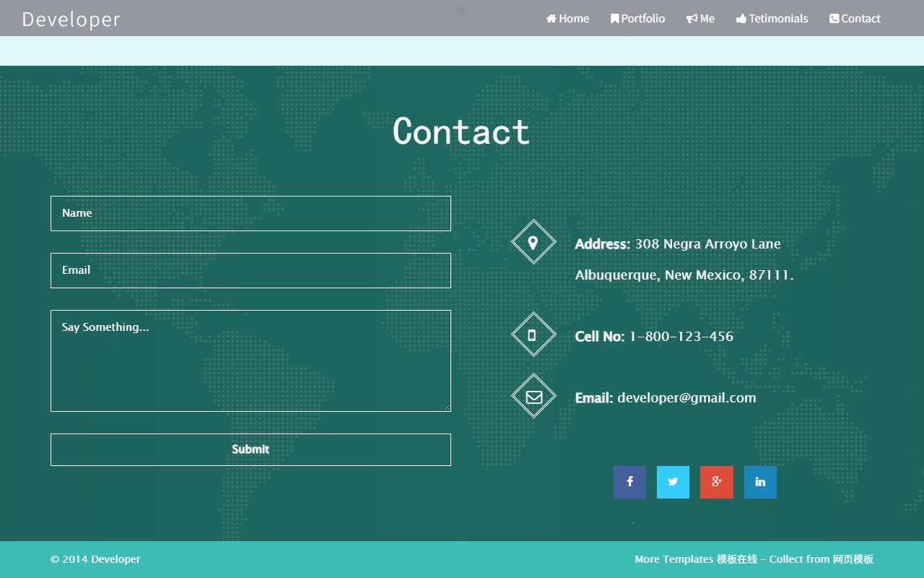Focus the Email input field

(x=250, y=270)
